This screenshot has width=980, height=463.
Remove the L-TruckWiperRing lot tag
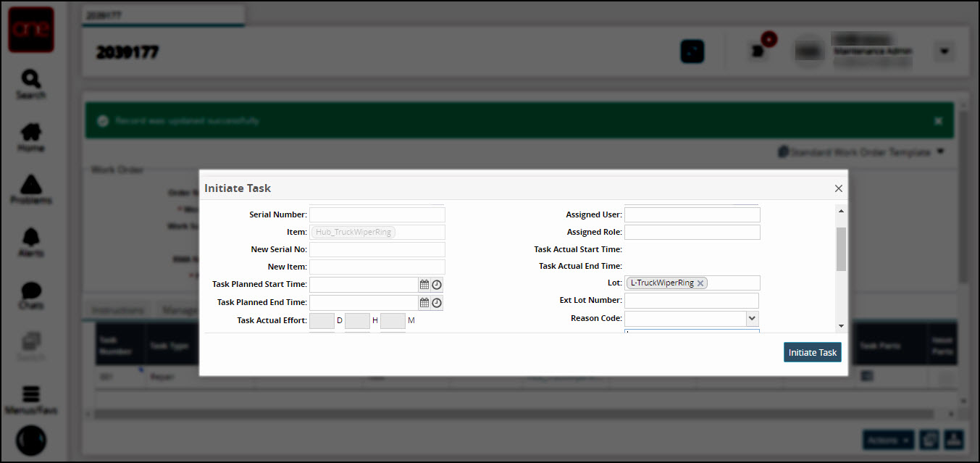(700, 283)
